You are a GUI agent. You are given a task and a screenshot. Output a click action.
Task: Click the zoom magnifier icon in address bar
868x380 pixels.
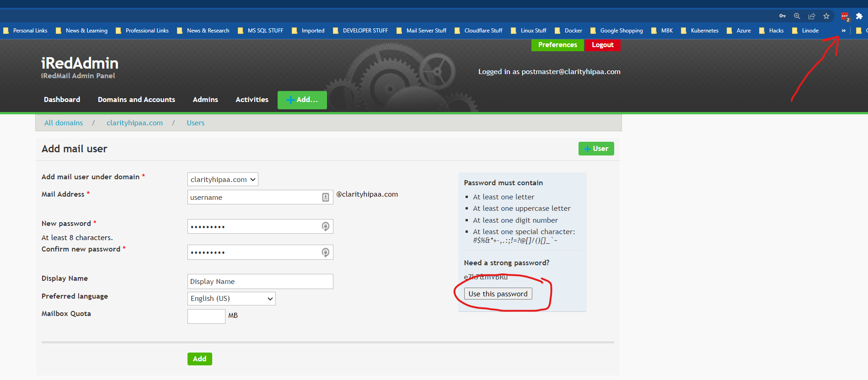797,16
